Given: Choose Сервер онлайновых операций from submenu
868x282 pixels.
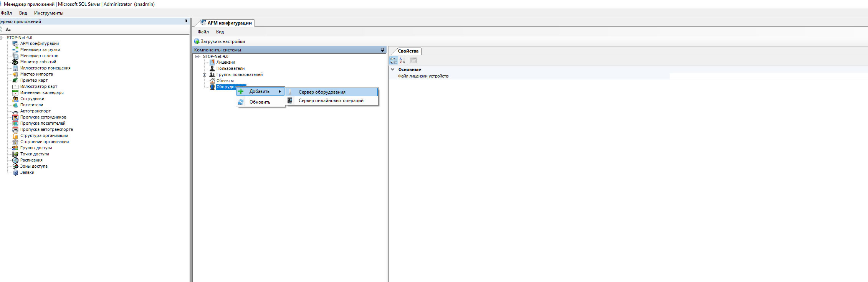Looking at the screenshot, I should pos(332,101).
